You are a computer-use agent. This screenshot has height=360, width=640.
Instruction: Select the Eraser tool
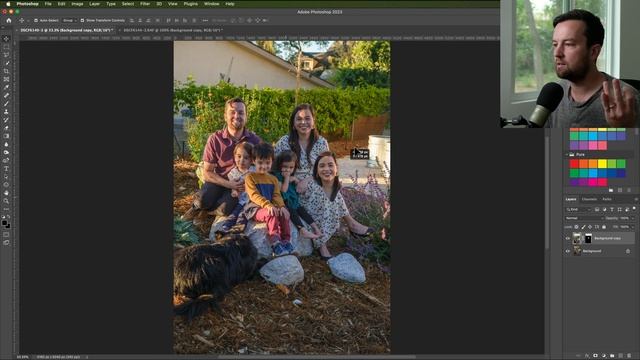pos(6,128)
